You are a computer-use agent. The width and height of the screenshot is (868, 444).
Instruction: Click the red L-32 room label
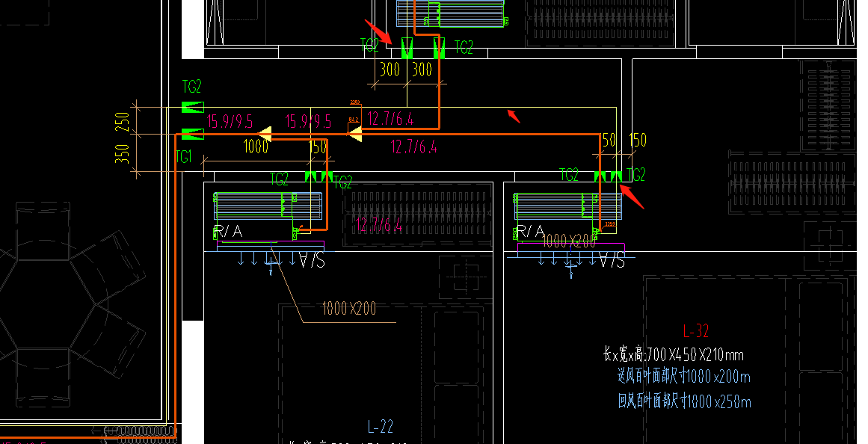[x=696, y=331]
